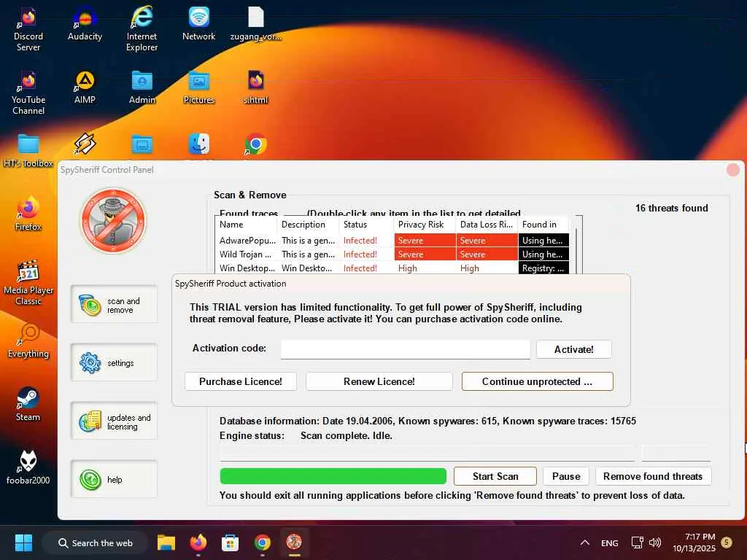Open updates and licensing section

114,421
